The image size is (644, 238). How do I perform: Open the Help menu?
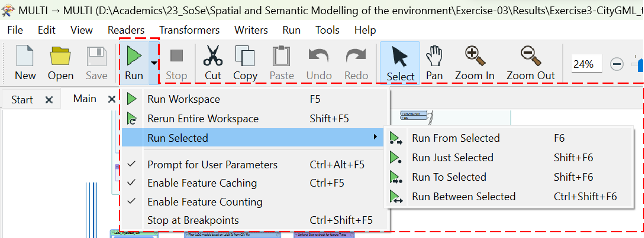[365, 30]
